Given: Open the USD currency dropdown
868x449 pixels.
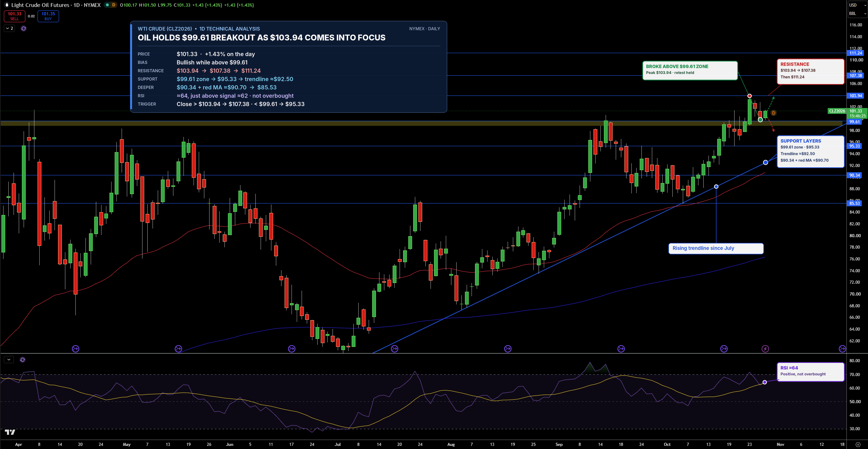Looking at the screenshot, I should click(857, 5).
